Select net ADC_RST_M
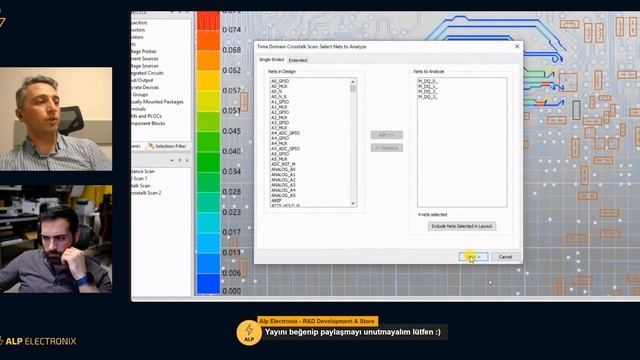The height and width of the screenshot is (360, 640). click(283, 164)
